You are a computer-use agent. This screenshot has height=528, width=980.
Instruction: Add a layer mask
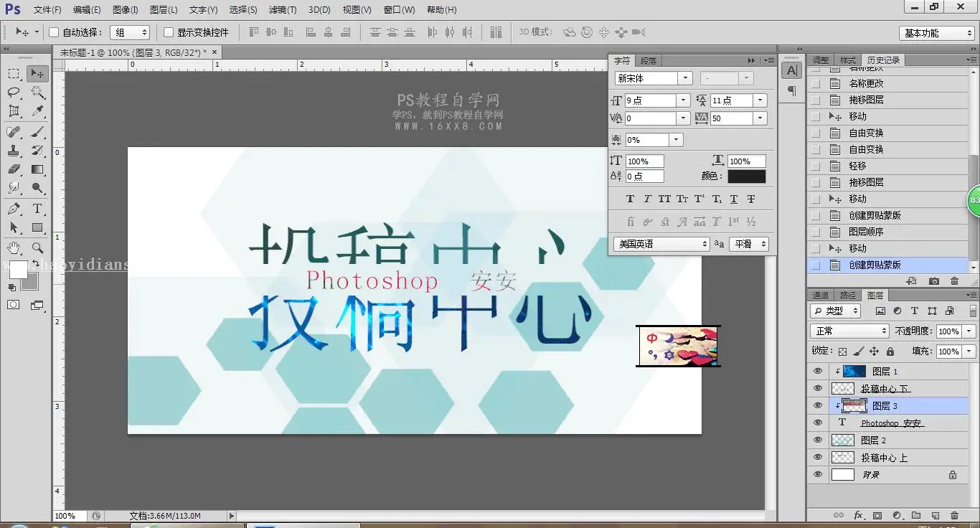point(877,515)
